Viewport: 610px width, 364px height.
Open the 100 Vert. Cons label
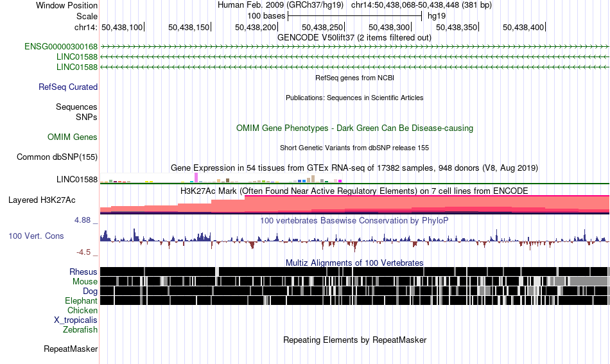(x=36, y=236)
